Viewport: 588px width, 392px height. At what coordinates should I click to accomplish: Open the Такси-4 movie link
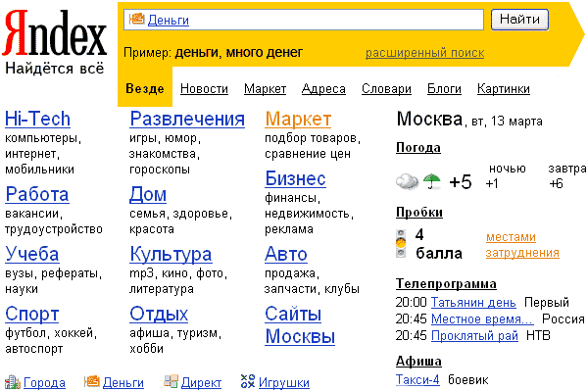coord(417,380)
